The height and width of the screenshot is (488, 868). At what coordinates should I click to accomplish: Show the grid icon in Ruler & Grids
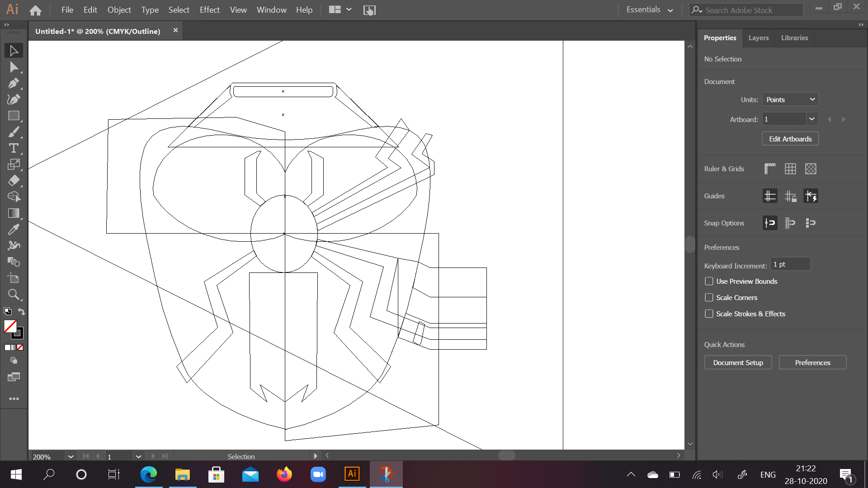pyautogui.click(x=790, y=169)
